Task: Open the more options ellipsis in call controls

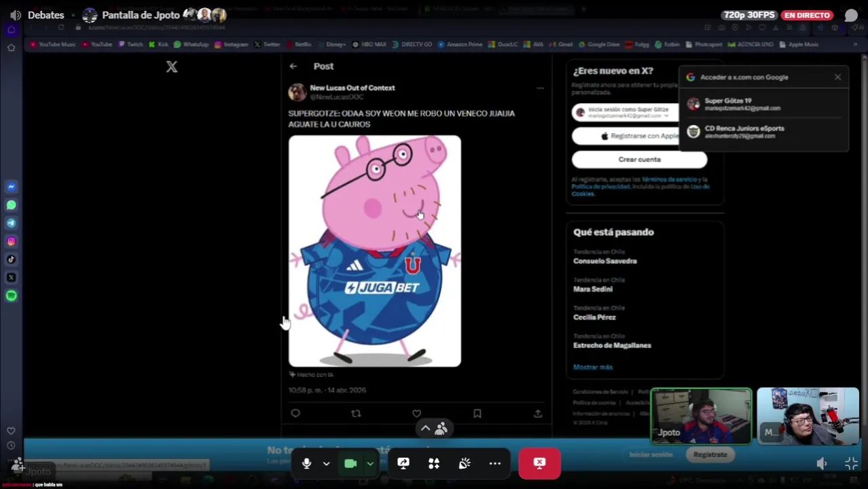Action: (495, 463)
